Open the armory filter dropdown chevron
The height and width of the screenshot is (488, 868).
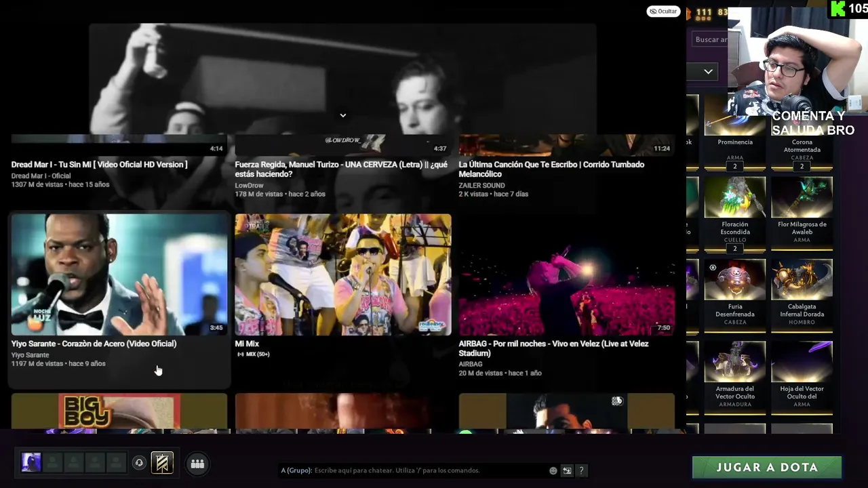point(708,72)
